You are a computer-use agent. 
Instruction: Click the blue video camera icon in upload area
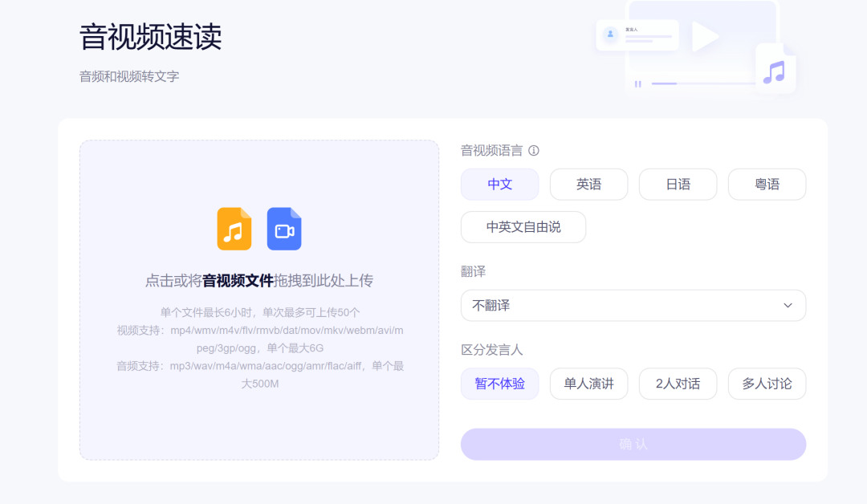tap(284, 229)
